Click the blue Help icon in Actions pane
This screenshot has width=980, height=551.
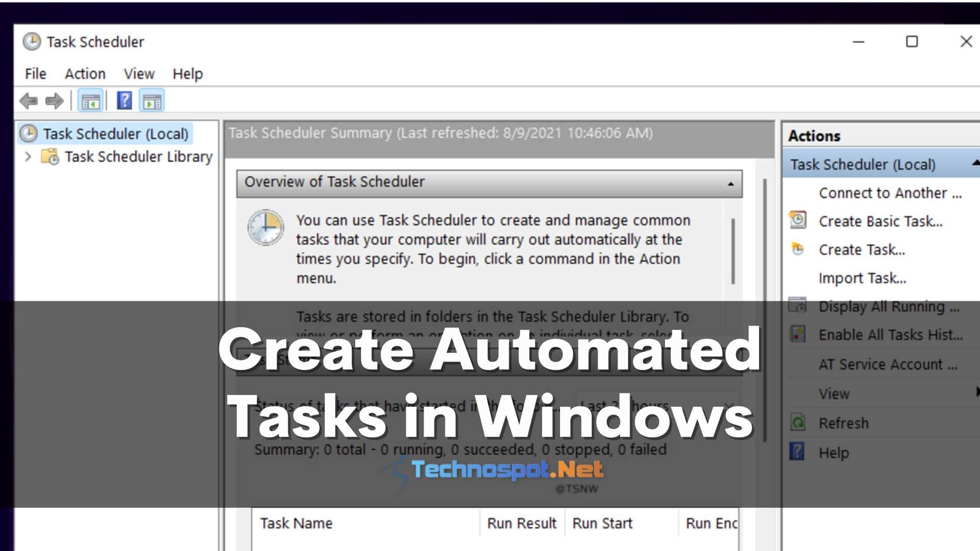(797, 452)
